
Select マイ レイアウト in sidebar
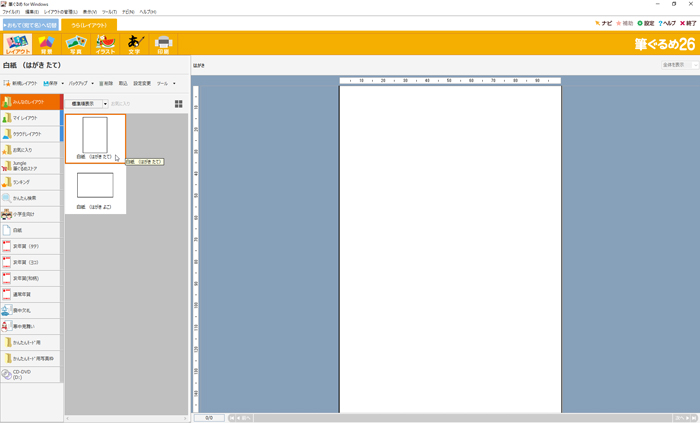pyautogui.click(x=30, y=118)
